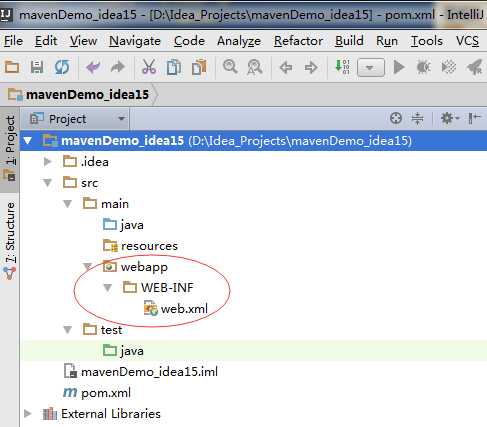This screenshot has height=427, width=487.
Task: Toggle the 7: Structure side tab
Action: pos(10,240)
